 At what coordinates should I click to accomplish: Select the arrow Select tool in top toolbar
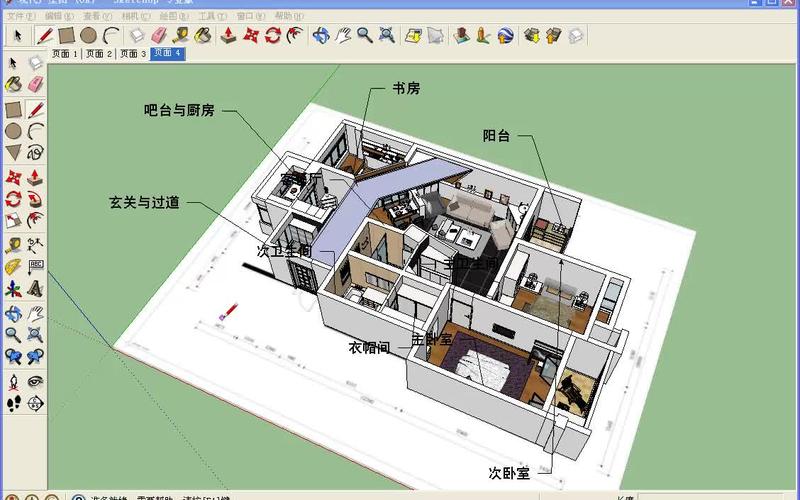coord(18,36)
